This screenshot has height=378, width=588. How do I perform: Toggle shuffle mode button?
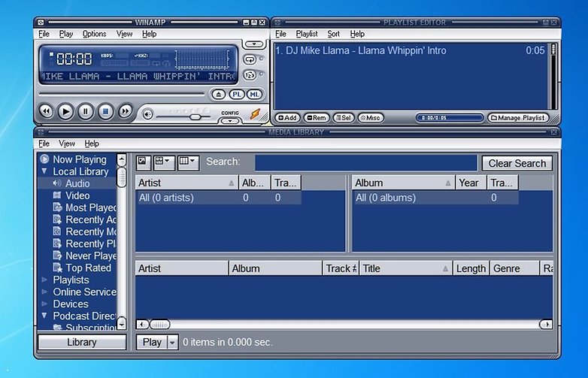pyautogui.click(x=250, y=75)
